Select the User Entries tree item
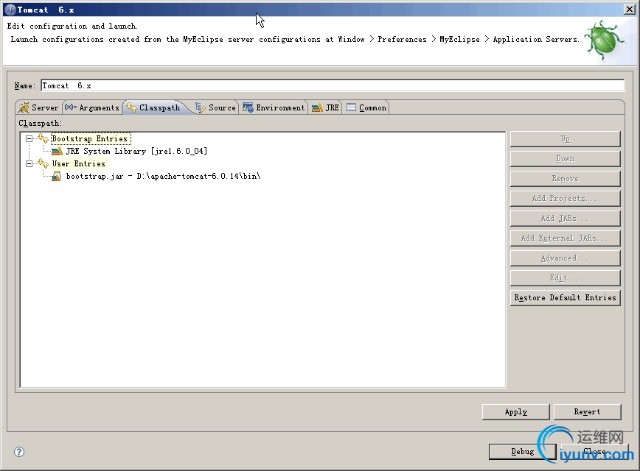The image size is (640, 471). pyautogui.click(x=78, y=164)
